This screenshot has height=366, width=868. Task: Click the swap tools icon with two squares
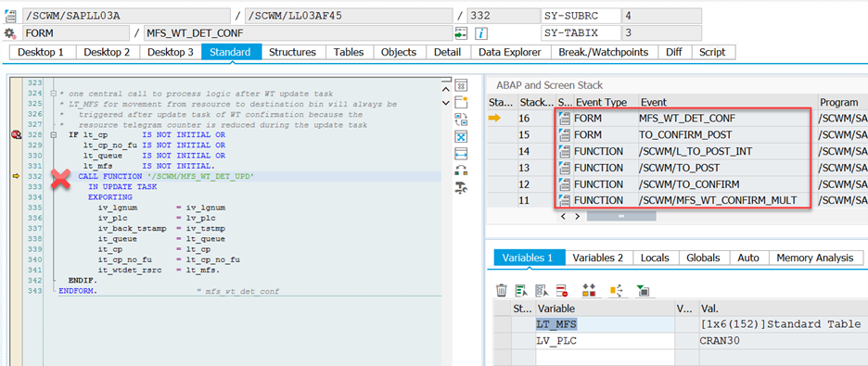[461, 170]
